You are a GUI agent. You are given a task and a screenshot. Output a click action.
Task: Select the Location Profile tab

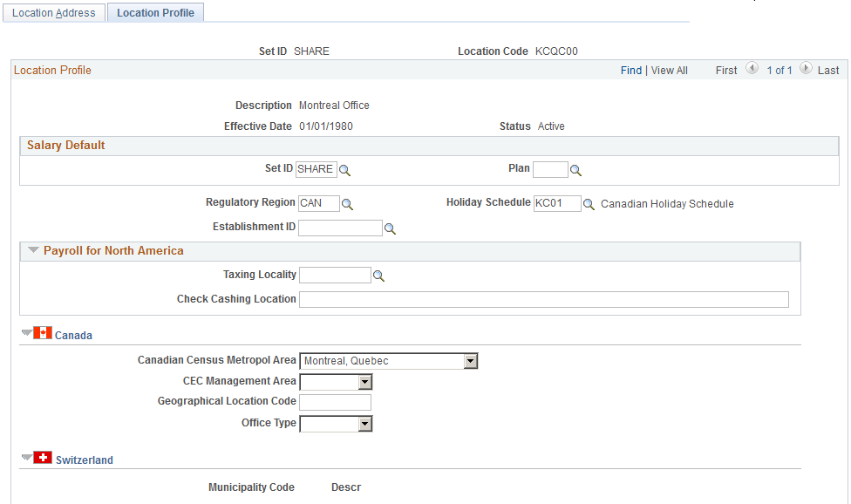(155, 12)
